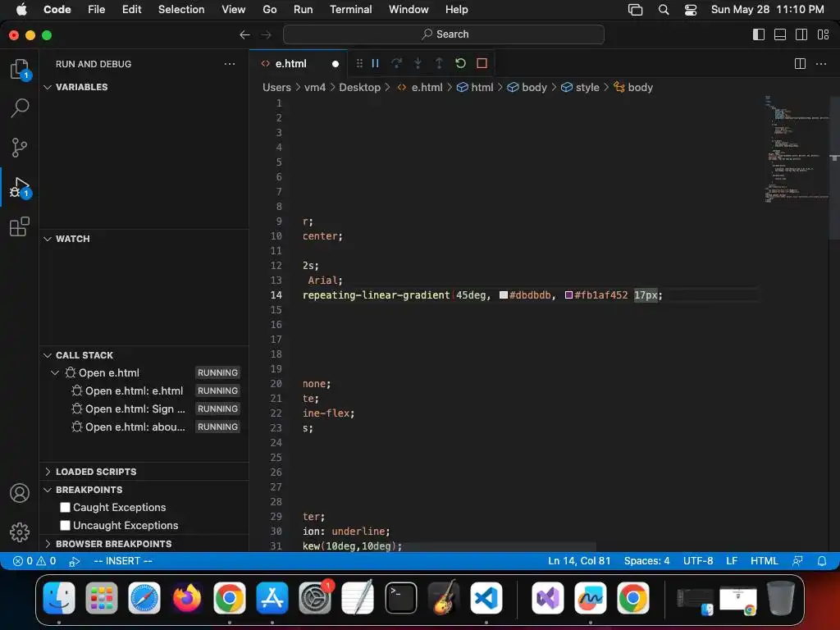Open the Search view in the activity bar
Image resolution: width=840 pixels, height=630 pixels.
click(20, 107)
